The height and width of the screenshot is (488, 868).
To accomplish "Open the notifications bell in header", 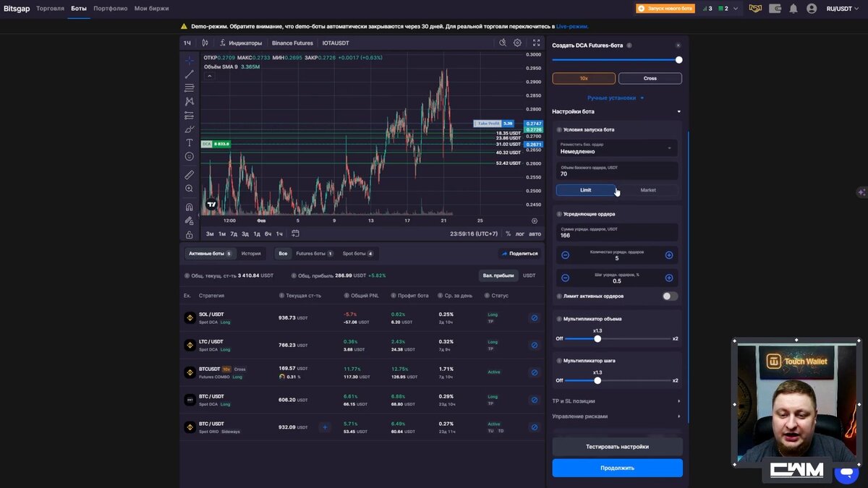I will [x=793, y=9].
